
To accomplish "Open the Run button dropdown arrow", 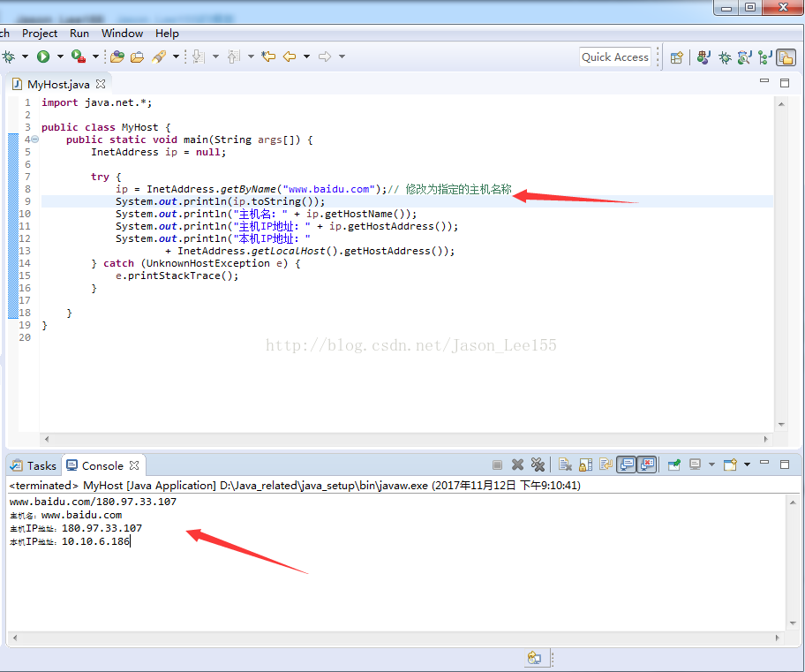I will [x=60, y=57].
